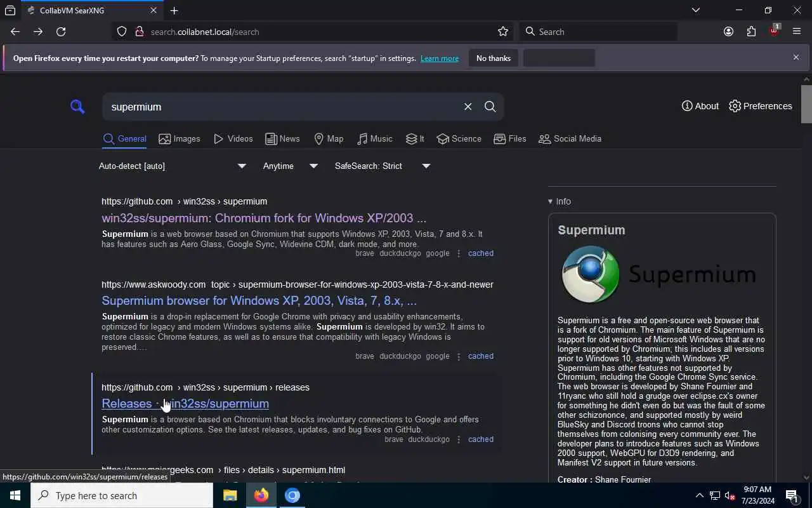Image resolution: width=812 pixels, height=508 pixels.
Task: Click the SearXNG magnifier logo icon
Action: (77, 107)
